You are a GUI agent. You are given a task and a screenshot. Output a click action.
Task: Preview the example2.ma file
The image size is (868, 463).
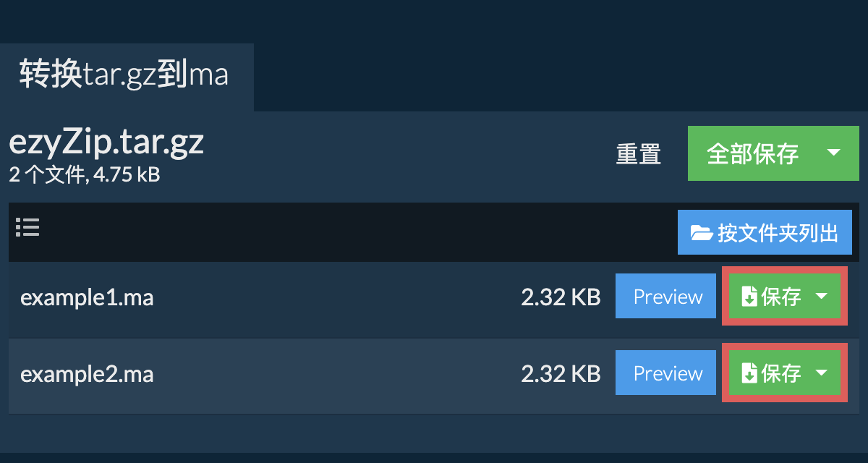668,373
